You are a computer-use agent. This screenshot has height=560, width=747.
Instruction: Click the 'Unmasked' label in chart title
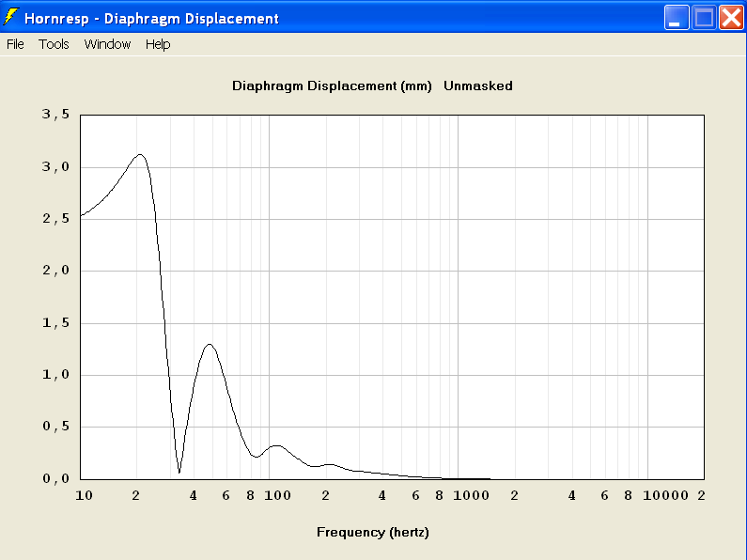[478, 86]
